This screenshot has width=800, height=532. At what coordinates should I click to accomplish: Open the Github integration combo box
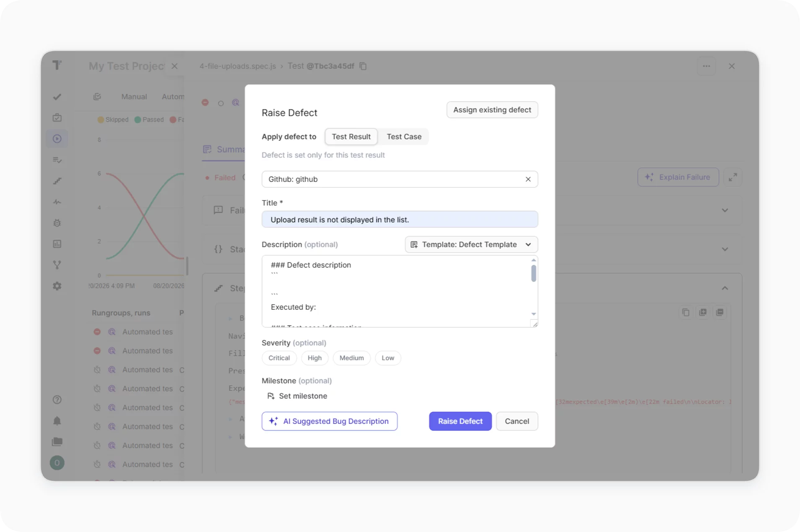400,179
